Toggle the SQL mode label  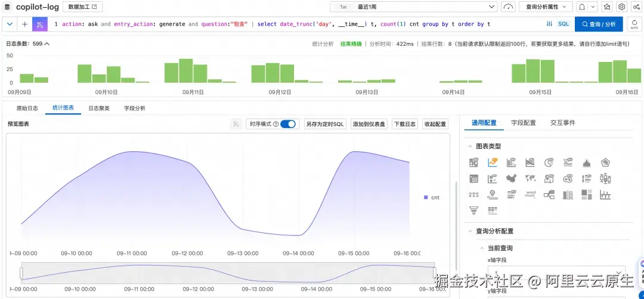pyautogui.click(x=563, y=24)
